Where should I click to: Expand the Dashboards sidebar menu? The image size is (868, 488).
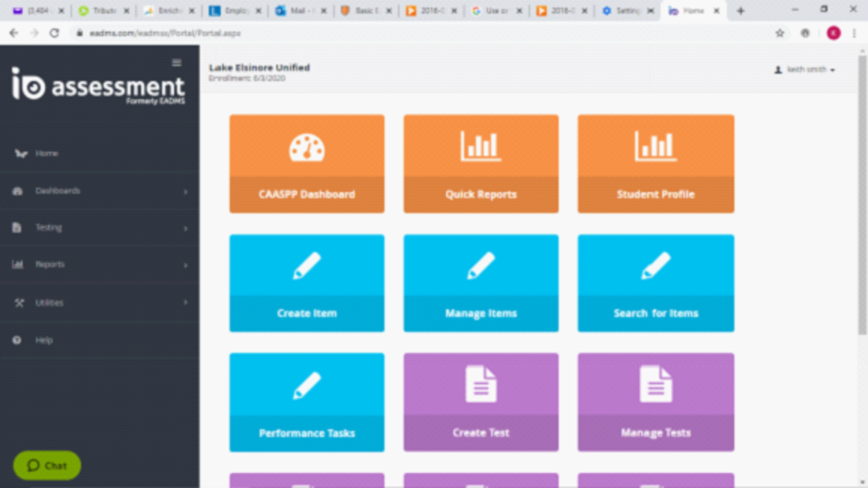58,191
